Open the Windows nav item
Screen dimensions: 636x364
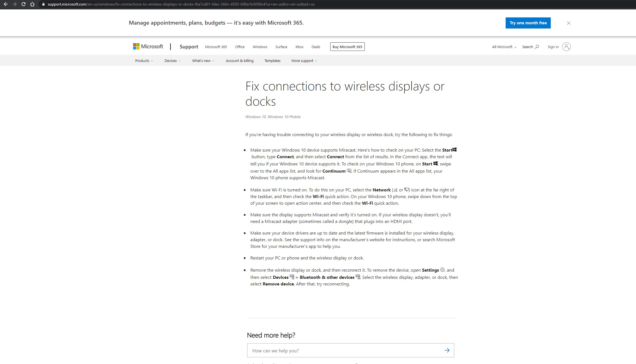click(260, 47)
